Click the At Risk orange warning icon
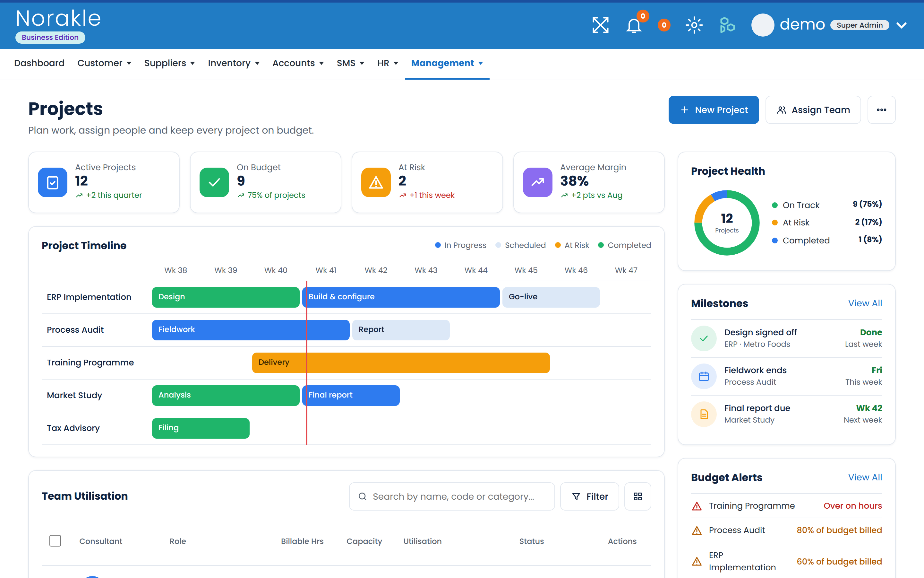Screen dimensions: 924x578 (x=376, y=182)
